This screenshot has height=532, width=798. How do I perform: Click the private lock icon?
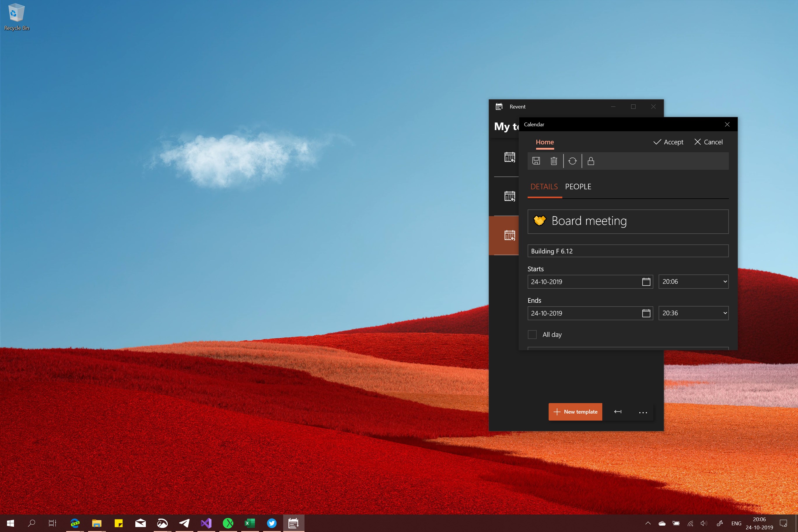pos(591,161)
